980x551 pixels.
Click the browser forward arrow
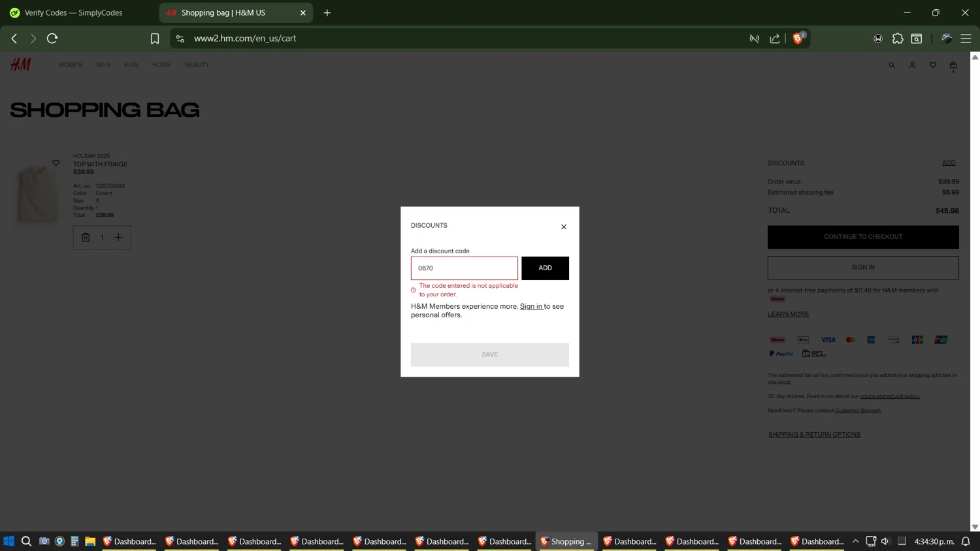33,39
